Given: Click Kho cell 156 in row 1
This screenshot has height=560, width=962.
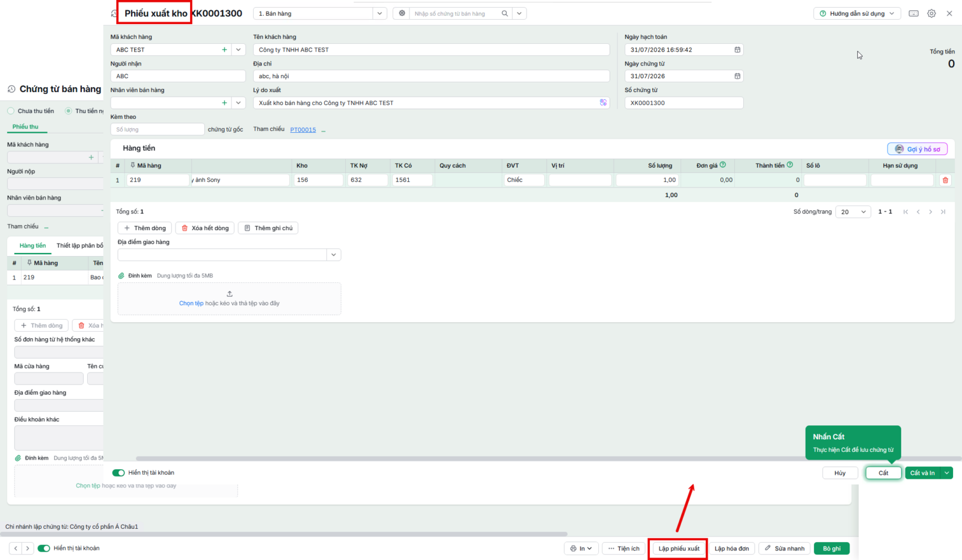Looking at the screenshot, I should click(x=318, y=180).
